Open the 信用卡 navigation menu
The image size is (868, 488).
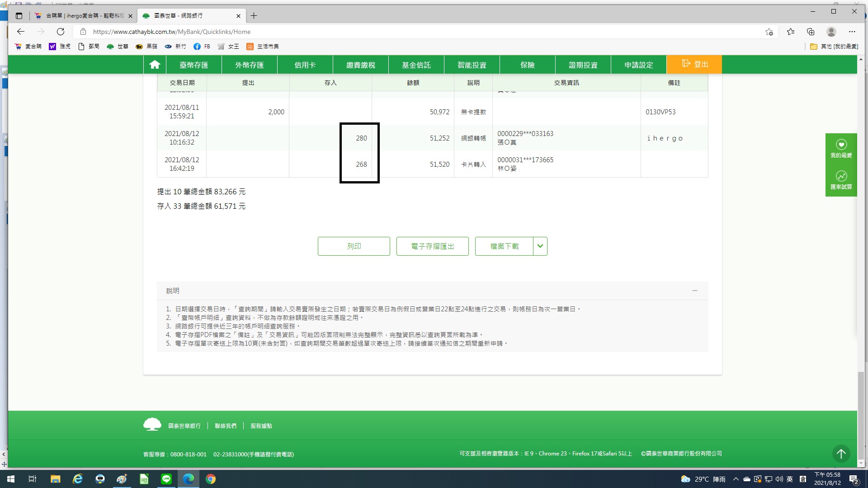point(305,65)
